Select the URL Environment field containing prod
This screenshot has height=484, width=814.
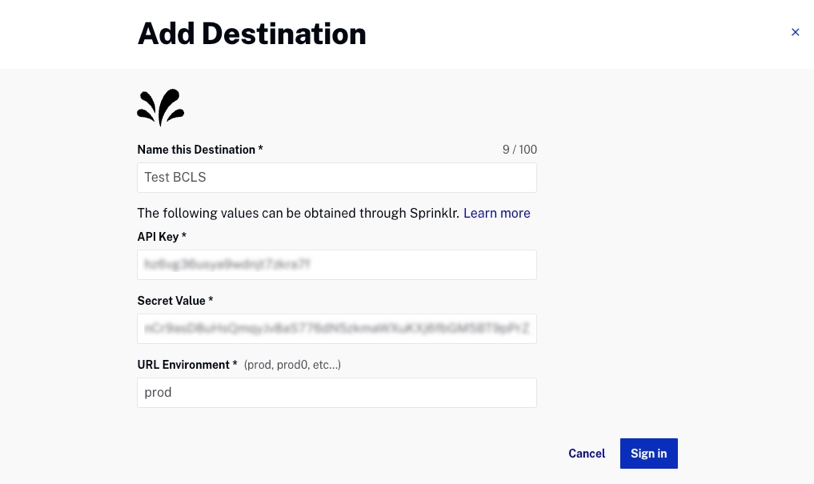336,393
